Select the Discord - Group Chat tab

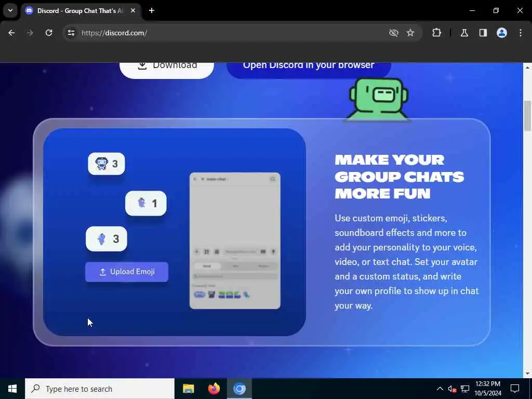point(80,11)
